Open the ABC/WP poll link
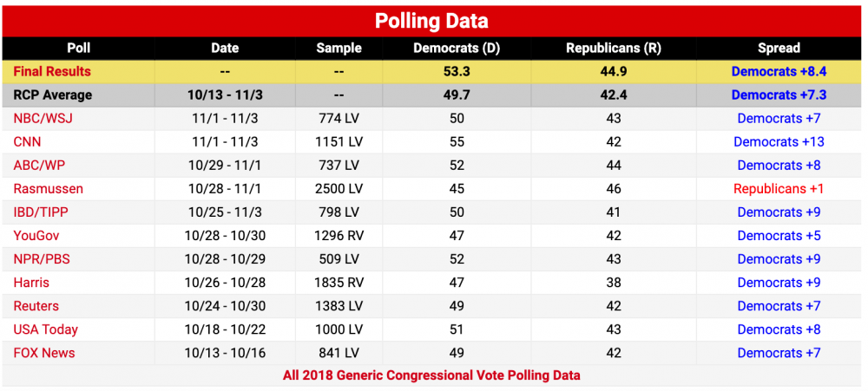 pyautogui.click(x=40, y=165)
